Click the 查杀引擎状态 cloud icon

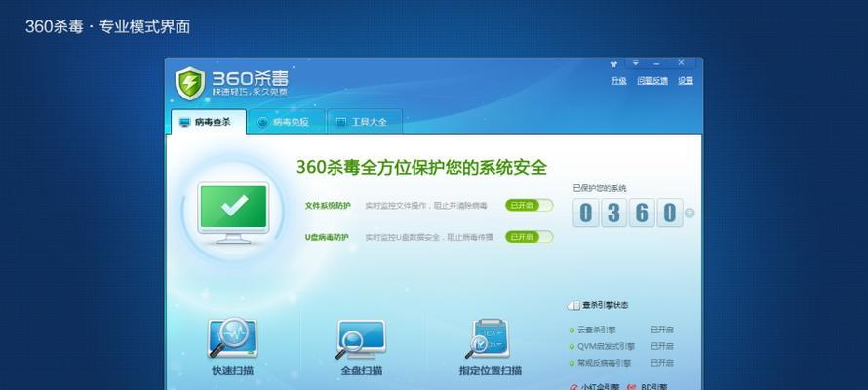coord(573,305)
